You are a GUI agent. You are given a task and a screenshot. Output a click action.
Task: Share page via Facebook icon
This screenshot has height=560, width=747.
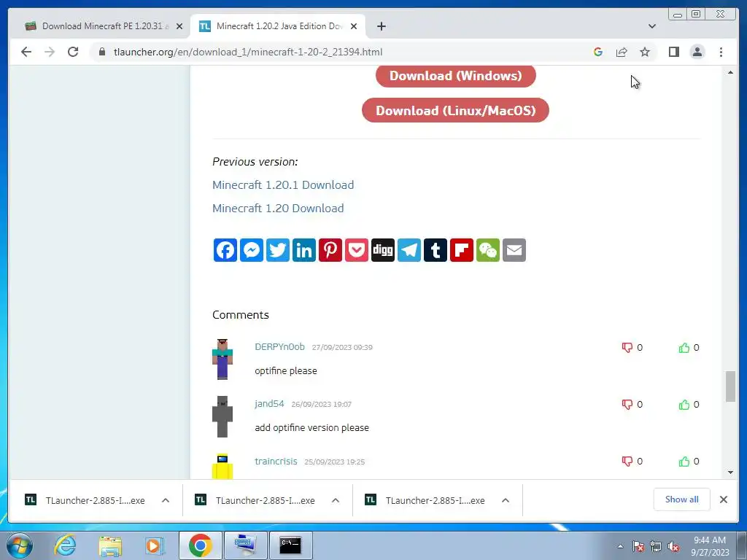[225, 250]
